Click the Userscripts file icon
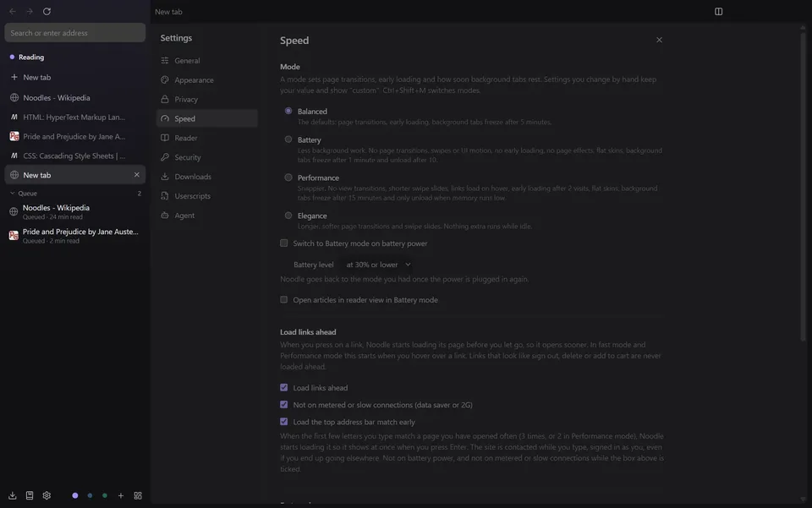Viewport: 812px width, 508px height. (165, 196)
